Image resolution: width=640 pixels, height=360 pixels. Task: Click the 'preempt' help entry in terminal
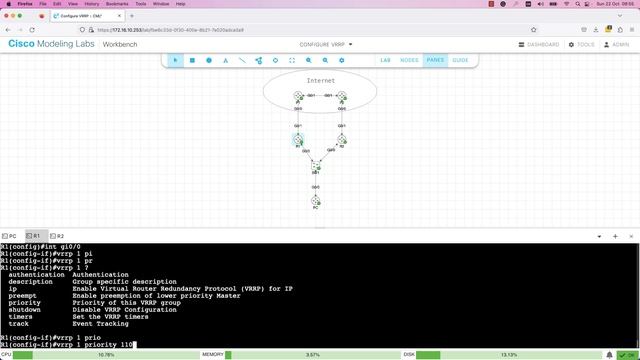(22, 296)
